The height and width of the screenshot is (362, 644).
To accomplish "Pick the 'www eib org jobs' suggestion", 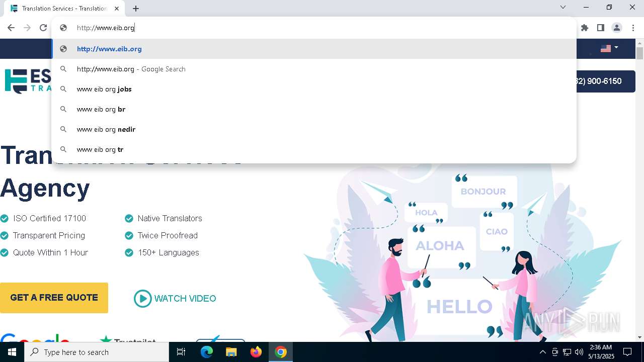I will tap(314, 89).
